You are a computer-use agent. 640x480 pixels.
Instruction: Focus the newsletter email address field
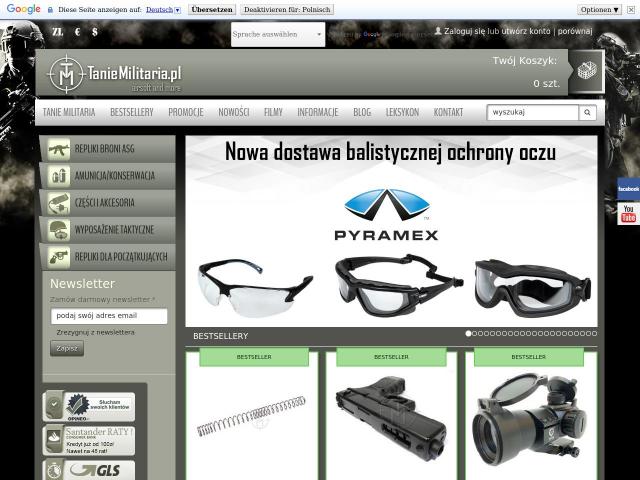point(109,316)
